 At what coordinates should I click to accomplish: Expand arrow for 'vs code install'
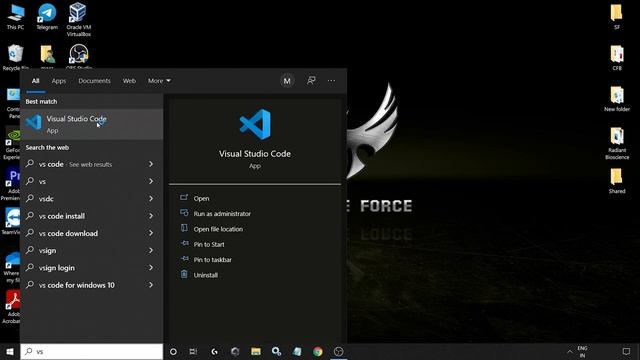pos(151,216)
